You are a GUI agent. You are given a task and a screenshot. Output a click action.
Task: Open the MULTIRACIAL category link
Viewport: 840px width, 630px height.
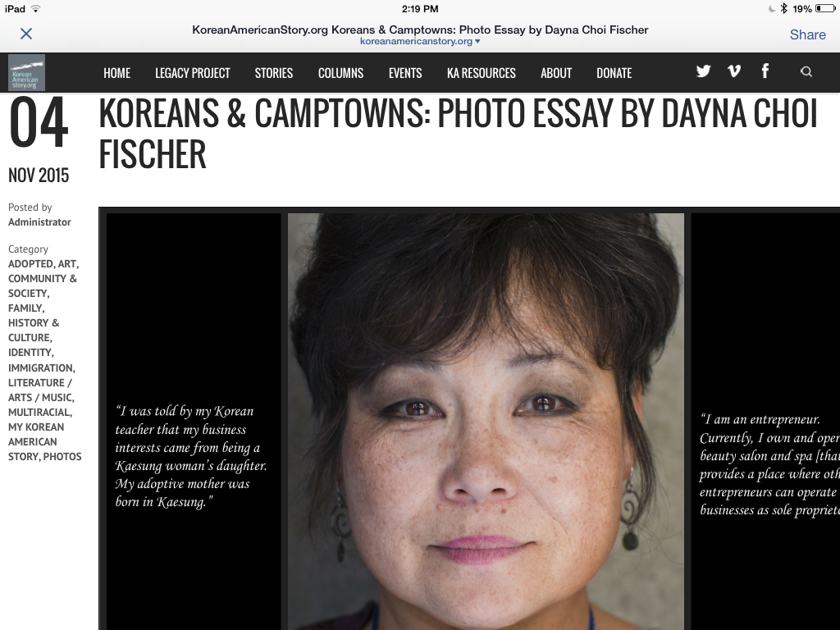(x=40, y=413)
